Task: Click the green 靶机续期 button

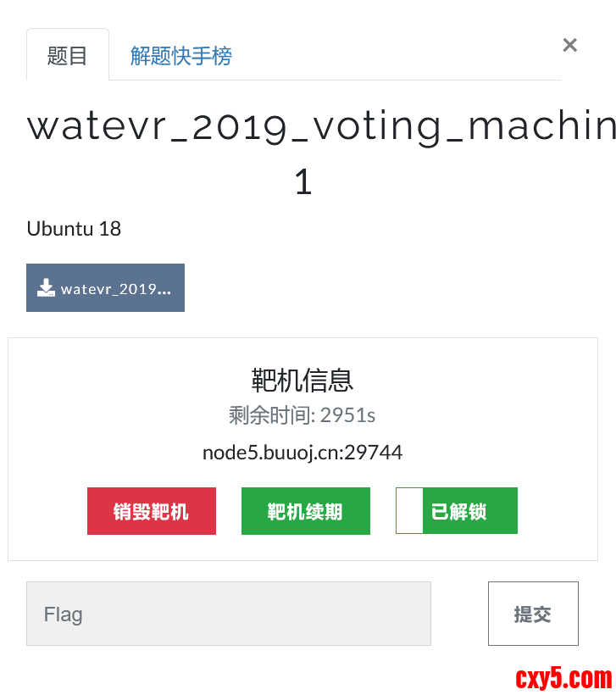Action: tap(305, 511)
